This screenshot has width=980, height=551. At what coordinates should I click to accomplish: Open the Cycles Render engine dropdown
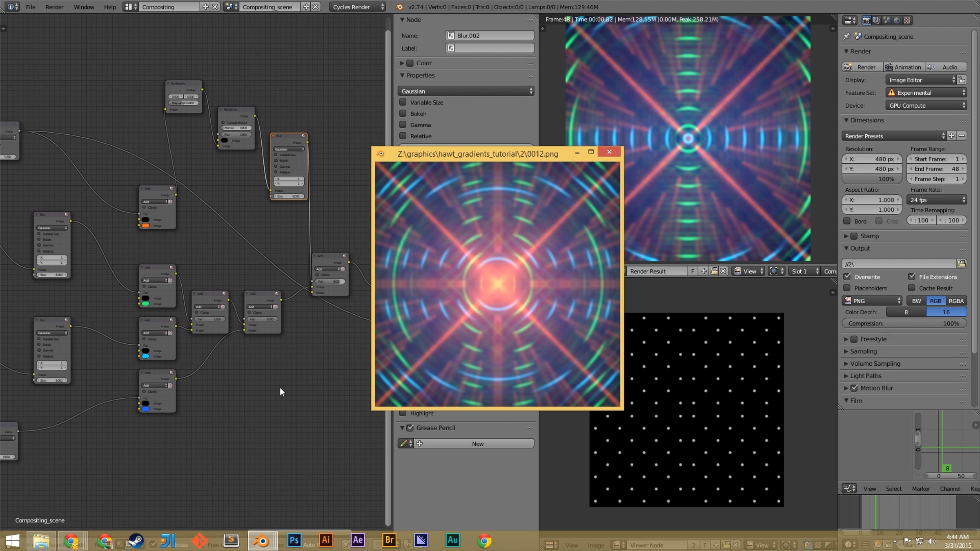[x=357, y=7]
